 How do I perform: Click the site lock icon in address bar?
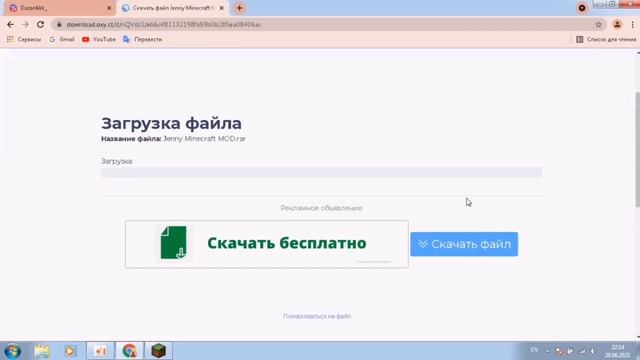pyautogui.click(x=59, y=24)
